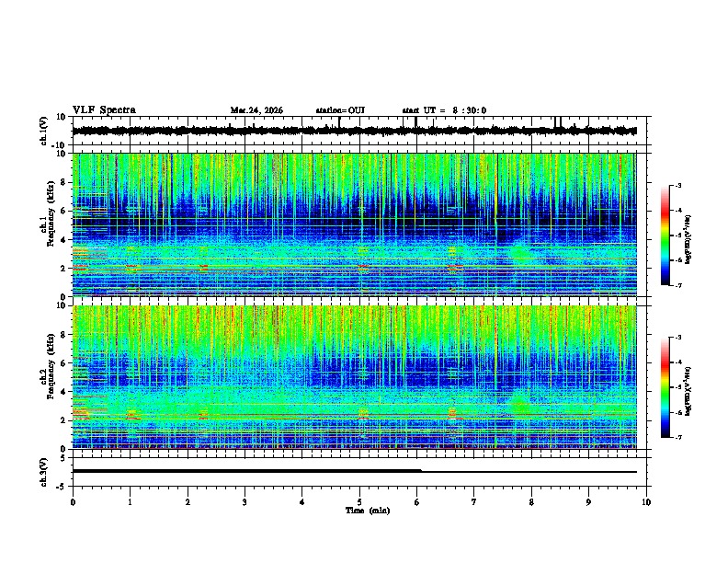Click bottom time axis tick label "9"
The height and width of the screenshot is (563, 728).
[588, 502]
